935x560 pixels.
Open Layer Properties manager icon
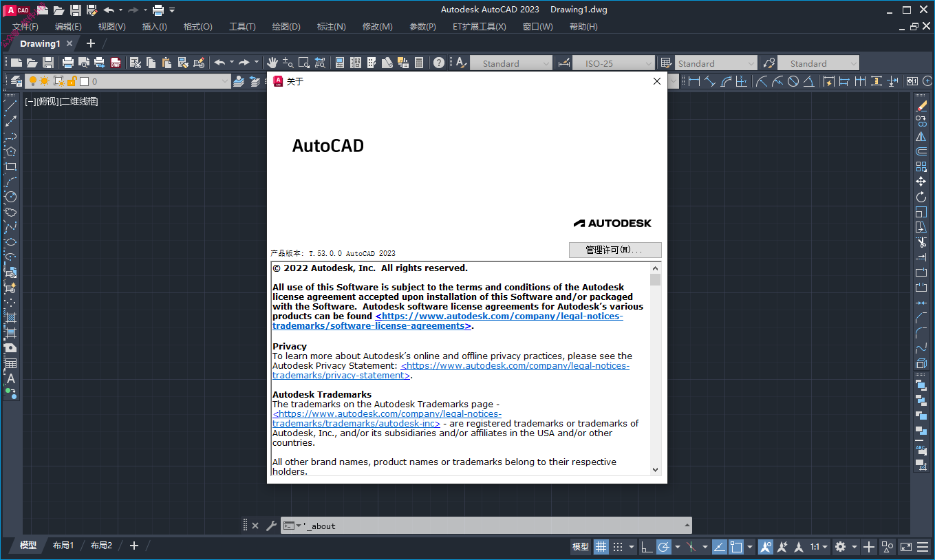point(16,81)
